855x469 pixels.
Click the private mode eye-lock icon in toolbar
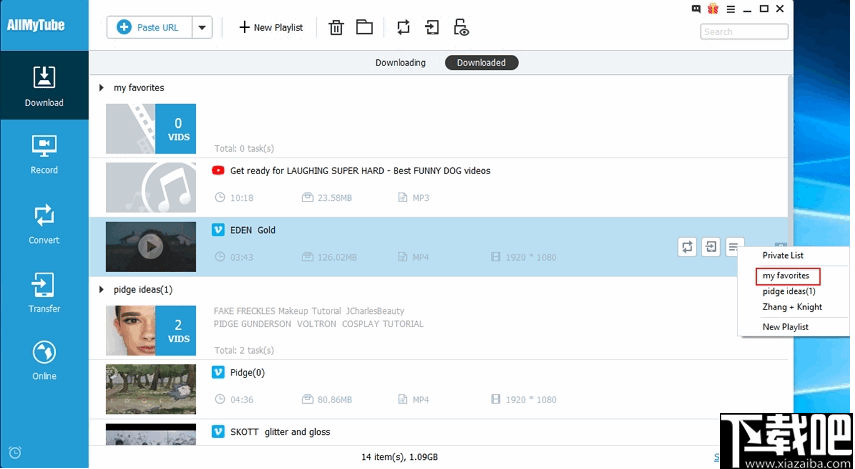click(x=461, y=27)
